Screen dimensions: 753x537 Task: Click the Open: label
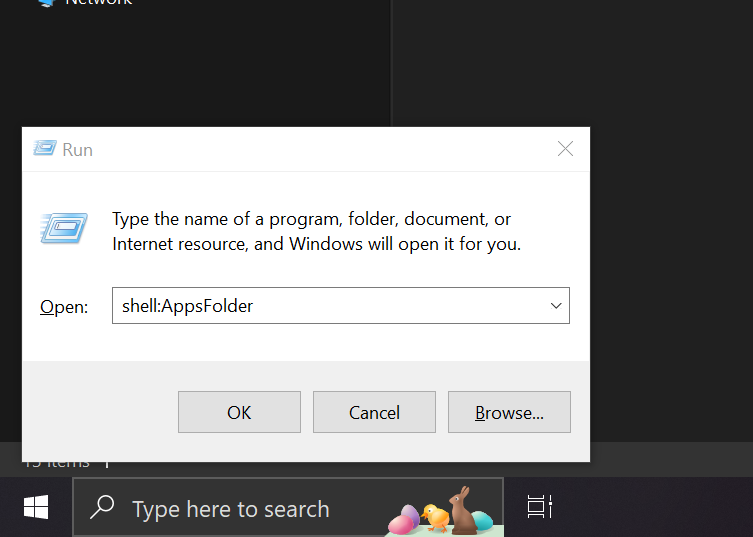[x=64, y=307]
